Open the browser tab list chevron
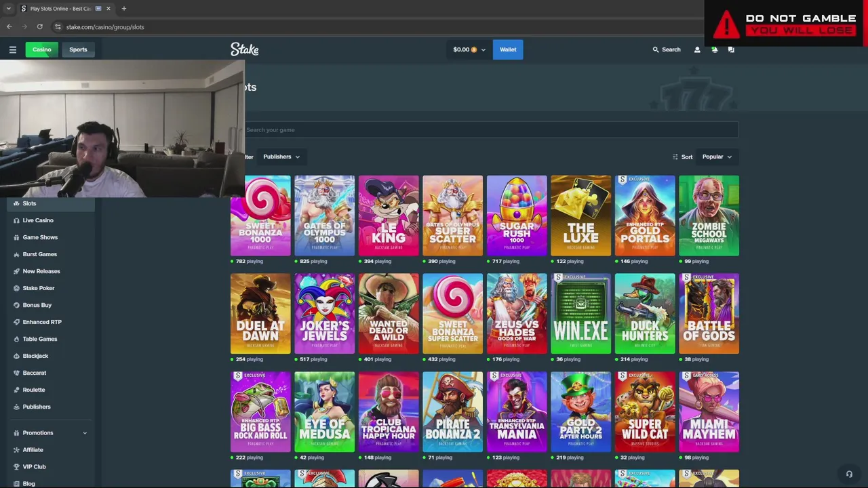The image size is (868, 488). (8, 9)
